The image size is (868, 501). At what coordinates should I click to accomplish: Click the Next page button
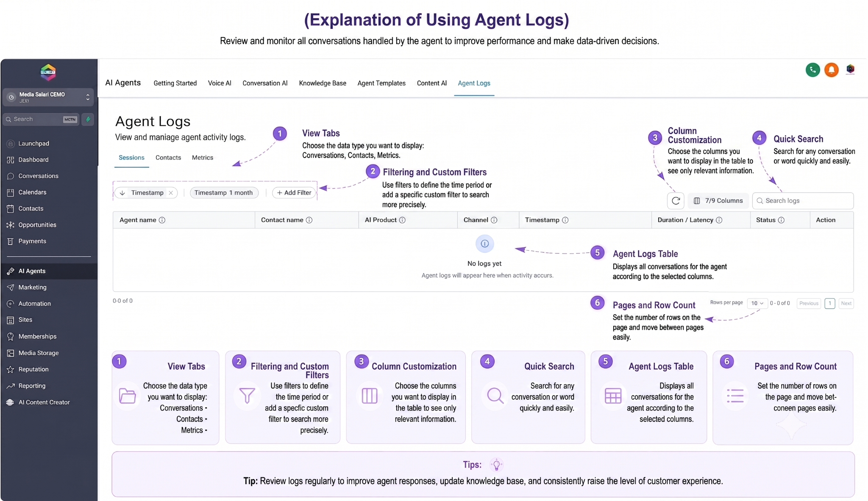click(x=846, y=303)
